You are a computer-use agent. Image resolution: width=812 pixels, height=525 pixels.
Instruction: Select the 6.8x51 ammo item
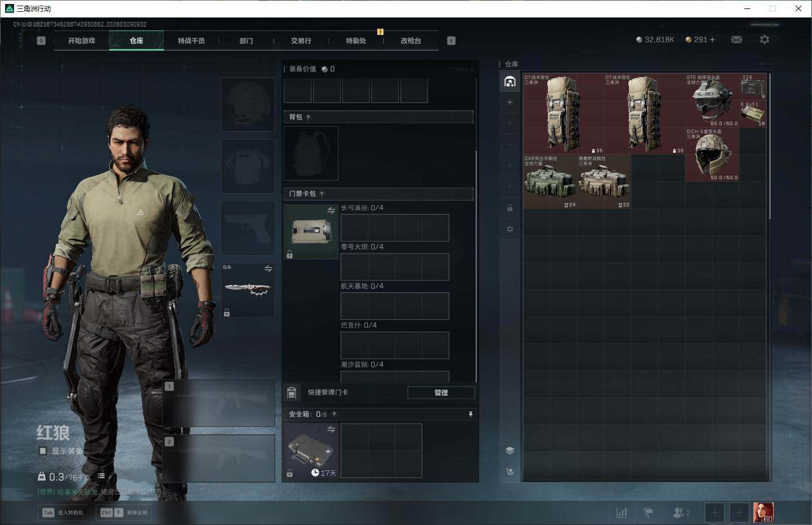pyautogui.click(x=753, y=114)
